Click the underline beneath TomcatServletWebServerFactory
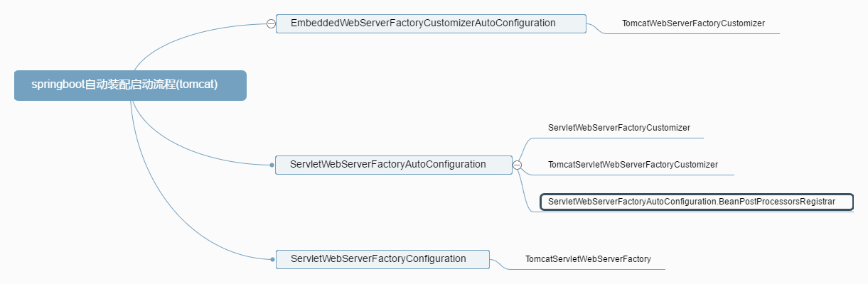This screenshot has width=868, height=284. pyautogui.click(x=588, y=269)
